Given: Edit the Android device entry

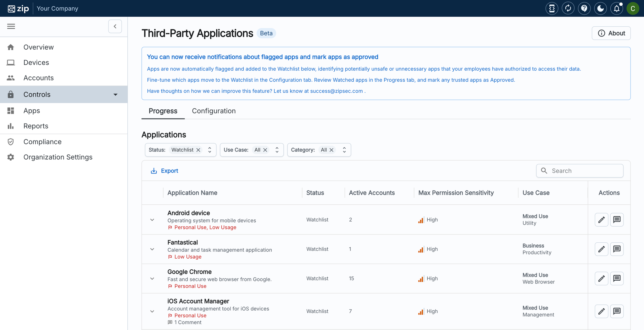Looking at the screenshot, I should coord(601,220).
